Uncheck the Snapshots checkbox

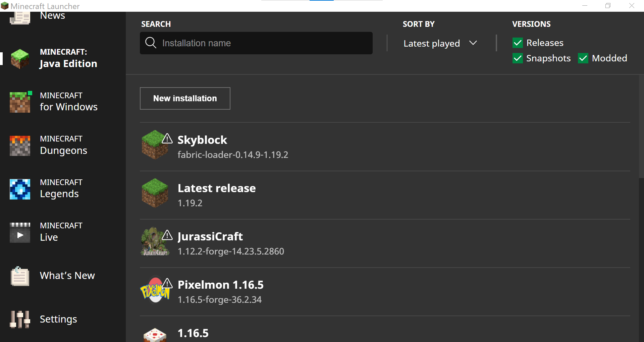(x=518, y=58)
